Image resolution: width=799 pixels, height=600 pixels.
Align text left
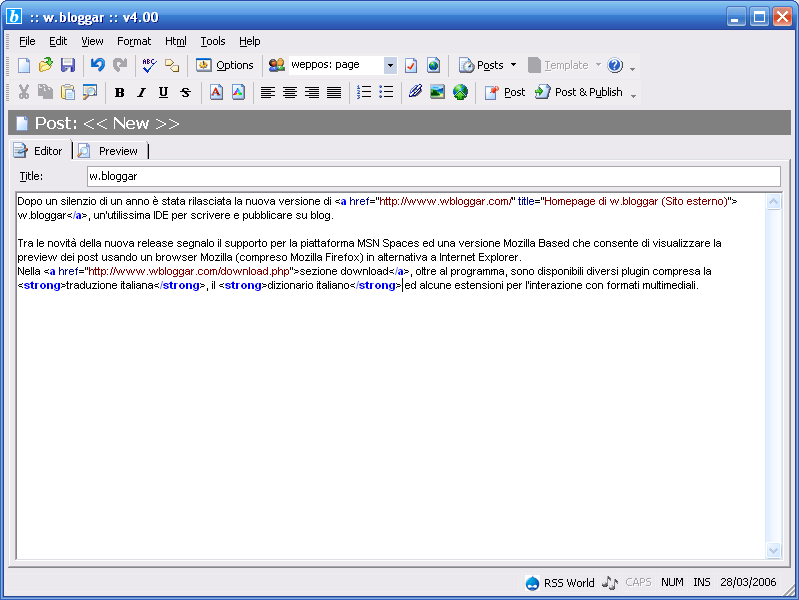(x=268, y=92)
